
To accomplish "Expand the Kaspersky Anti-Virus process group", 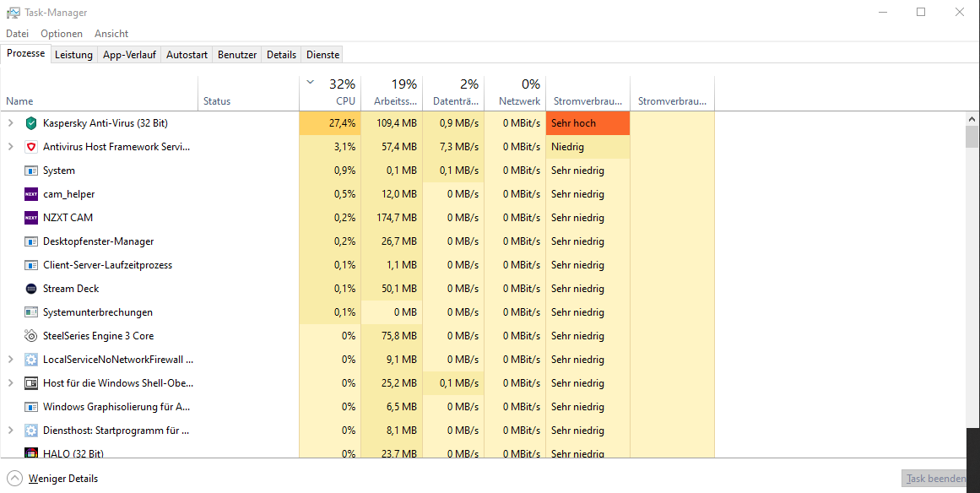I will click(x=10, y=123).
